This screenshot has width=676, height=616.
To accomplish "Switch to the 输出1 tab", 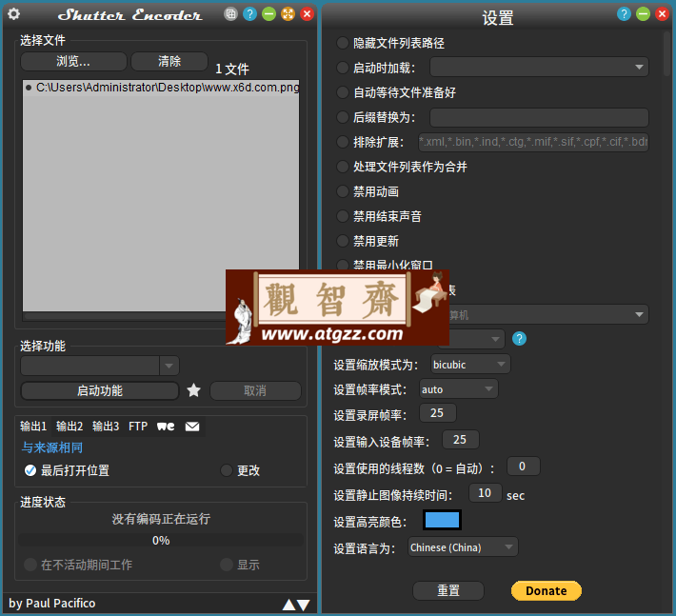I will 33,427.
